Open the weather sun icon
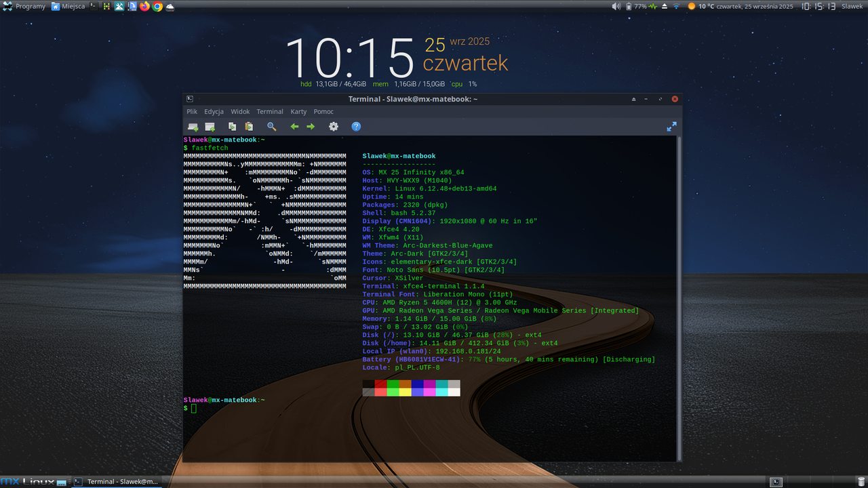 tap(692, 6)
